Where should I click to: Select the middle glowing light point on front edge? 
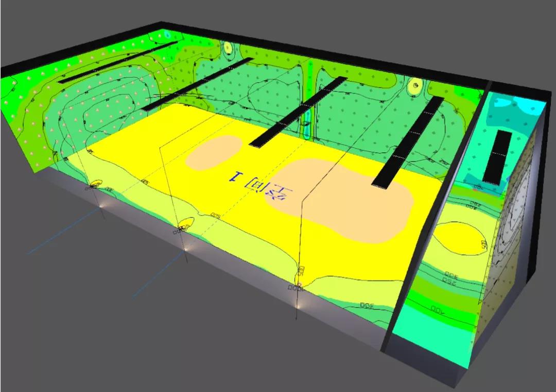click(185, 248)
